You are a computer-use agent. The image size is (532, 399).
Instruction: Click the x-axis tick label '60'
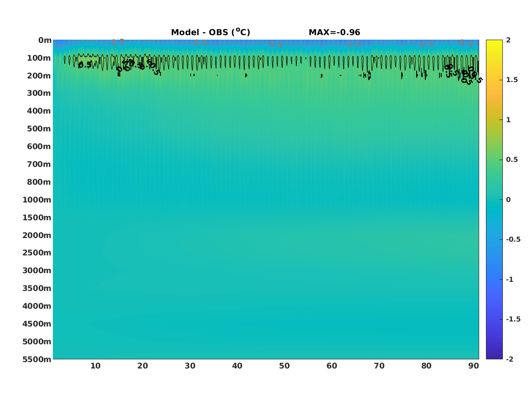[332, 366]
